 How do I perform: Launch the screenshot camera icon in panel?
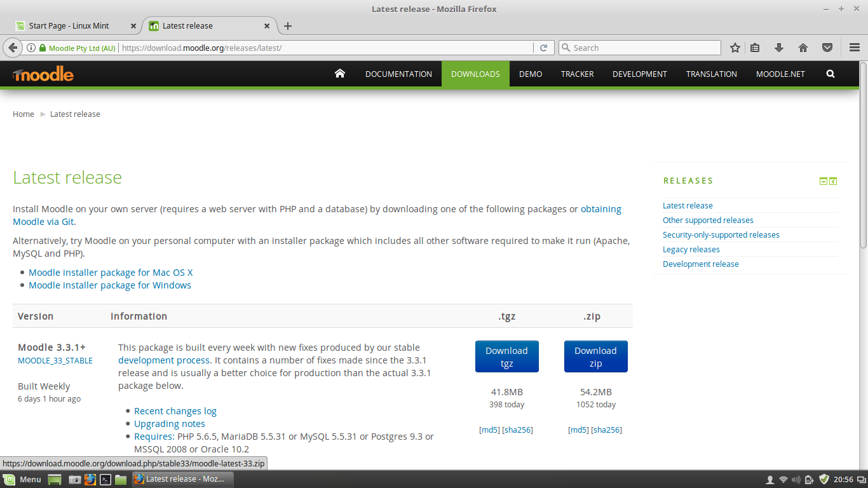point(75,479)
